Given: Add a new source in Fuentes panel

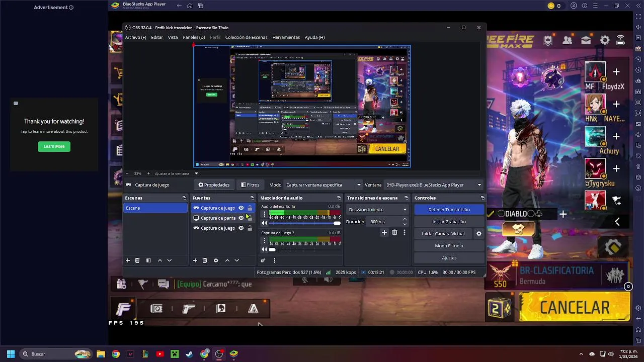Looking at the screenshot, I should coord(195,260).
